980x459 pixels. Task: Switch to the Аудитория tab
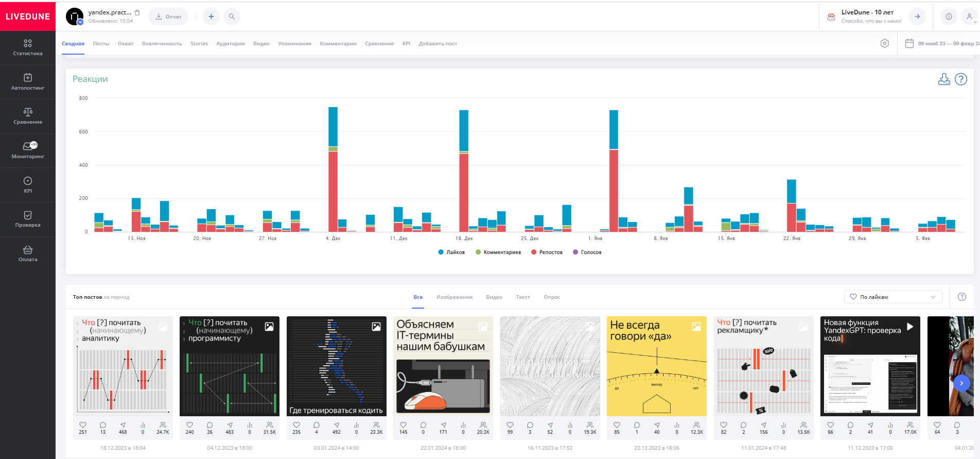(231, 44)
